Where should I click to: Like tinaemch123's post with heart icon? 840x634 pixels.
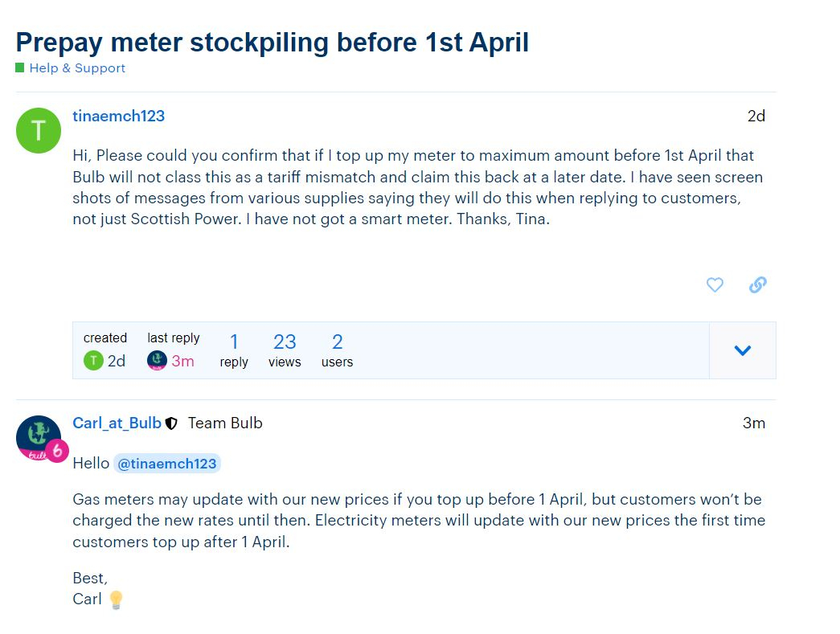(715, 284)
